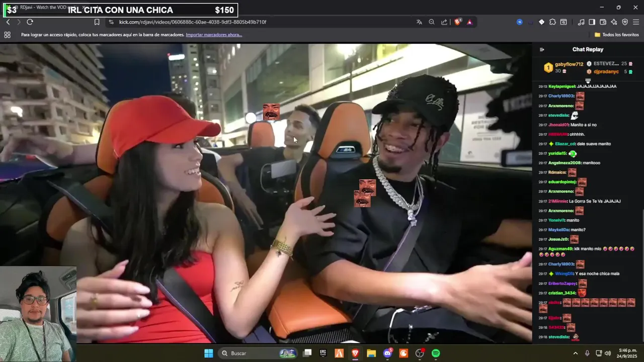This screenshot has height=362, width=644.
Task: Open volume control in system tray
Action: (608, 353)
